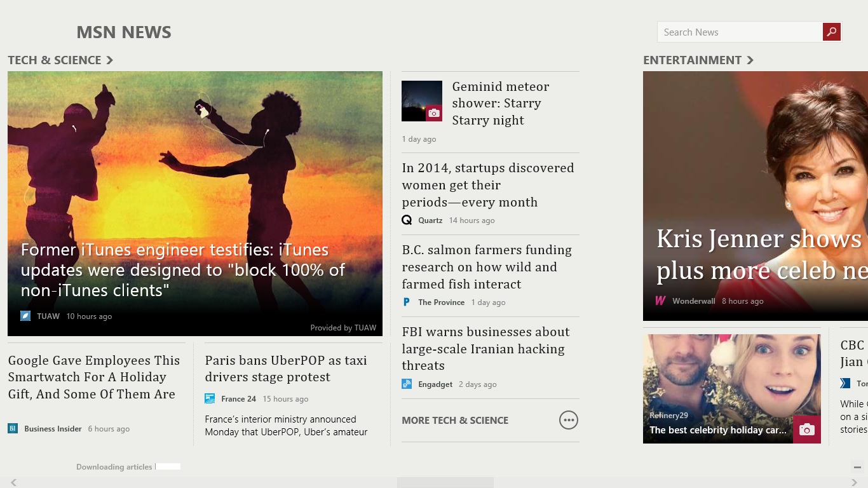This screenshot has height=488, width=868.
Task: Click inside the Search News field
Action: (740, 32)
